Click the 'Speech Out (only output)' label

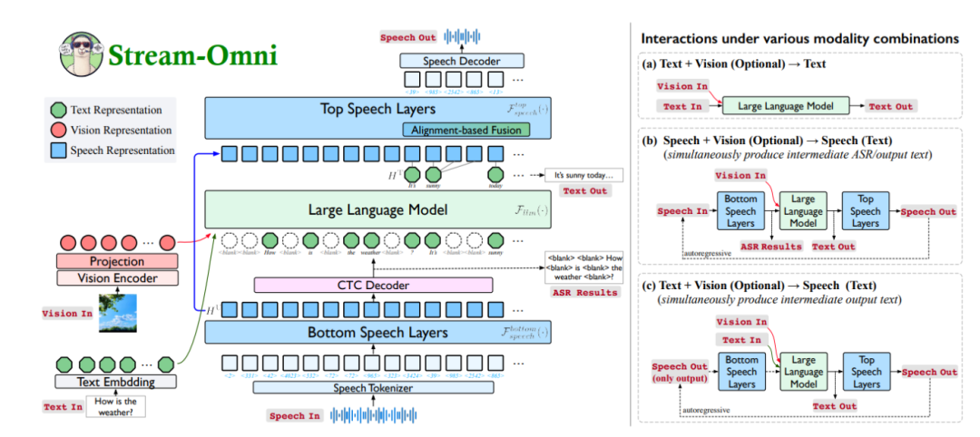[680, 372]
